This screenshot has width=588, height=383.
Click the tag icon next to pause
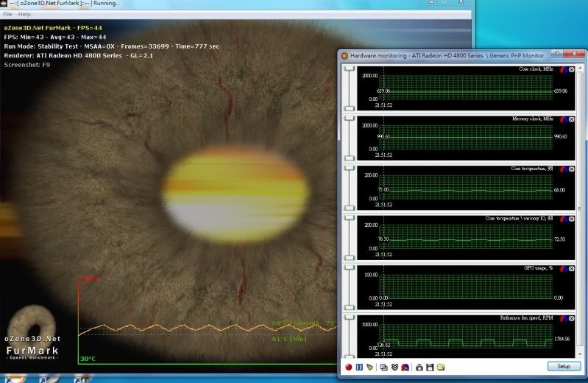coord(369,367)
